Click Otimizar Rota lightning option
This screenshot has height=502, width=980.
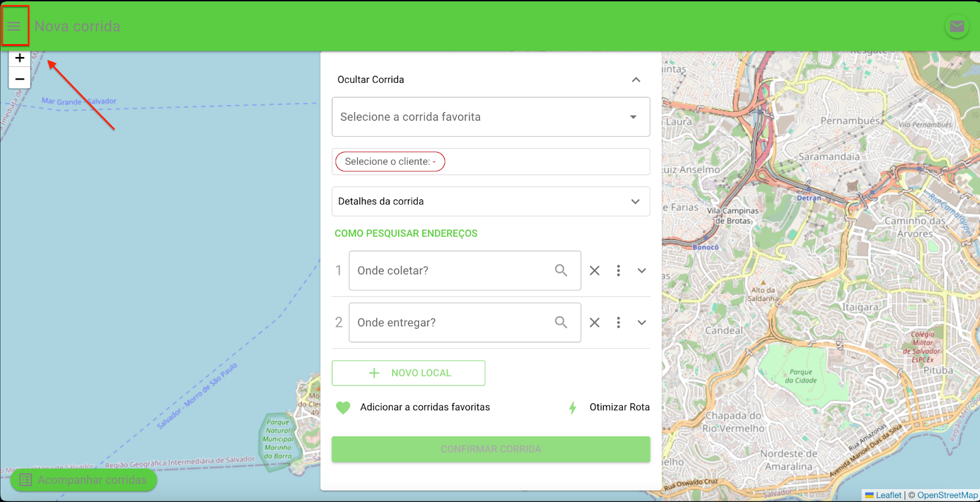(609, 408)
